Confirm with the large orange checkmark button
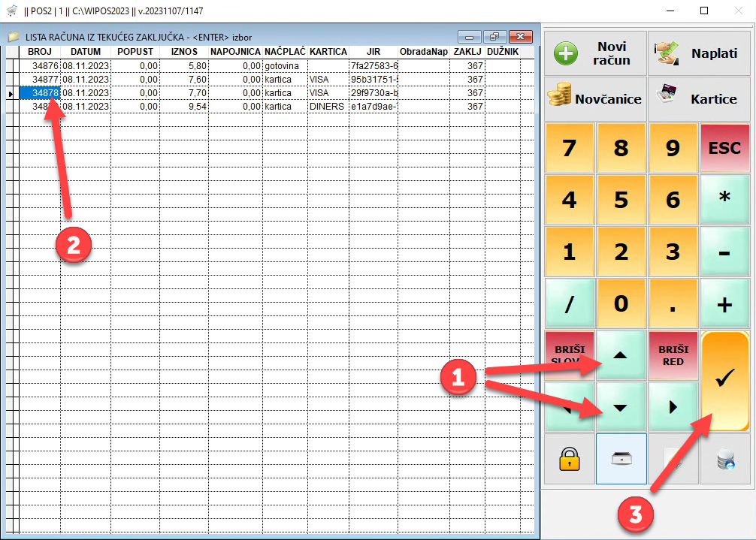The height and width of the screenshot is (540, 756). (x=724, y=381)
